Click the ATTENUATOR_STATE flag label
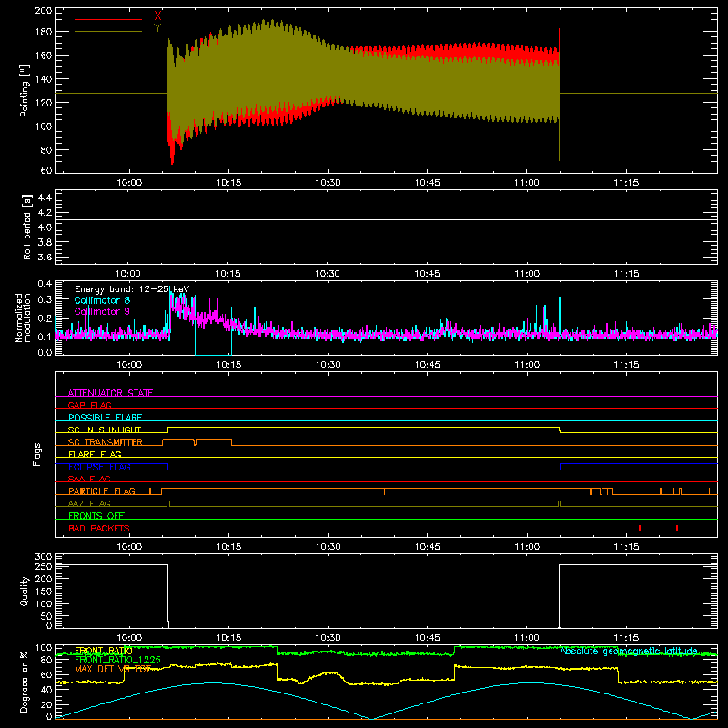The height and width of the screenshot is (728, 728). tap(110, 393)
